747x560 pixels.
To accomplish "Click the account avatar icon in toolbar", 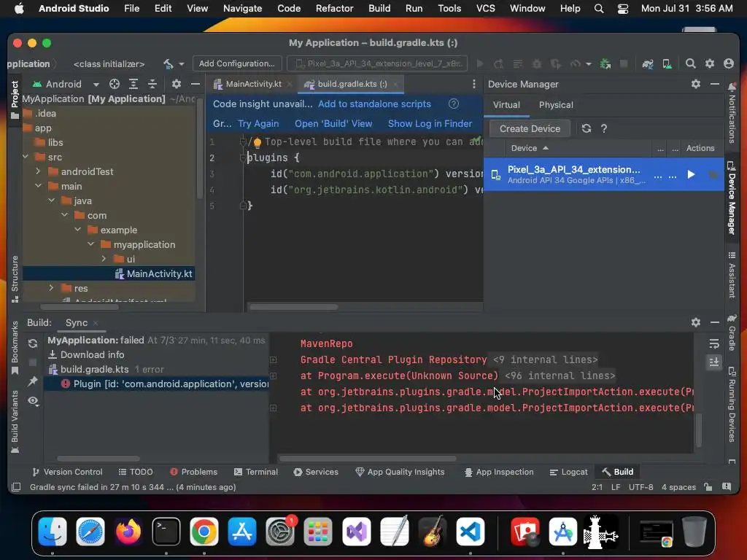I will coord(729,64).
